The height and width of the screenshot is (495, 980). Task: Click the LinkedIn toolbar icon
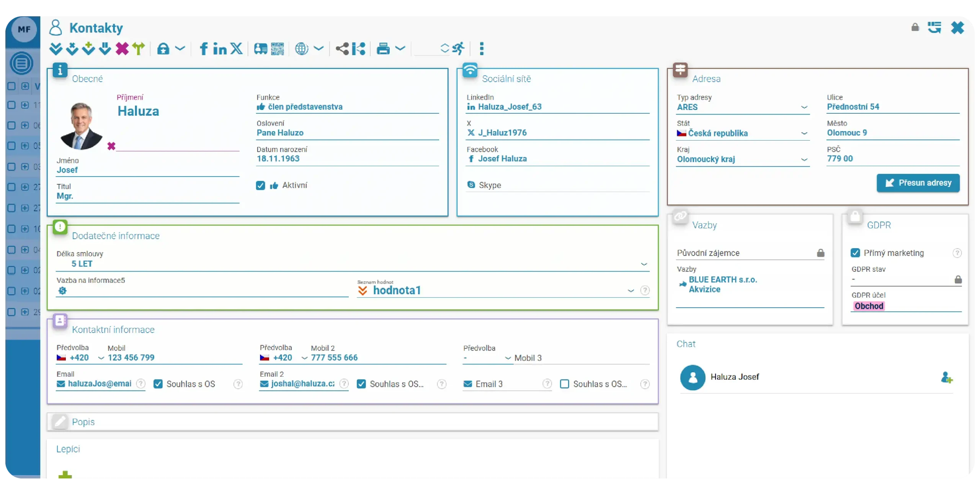pyautogui.click(x=220, y=49)
